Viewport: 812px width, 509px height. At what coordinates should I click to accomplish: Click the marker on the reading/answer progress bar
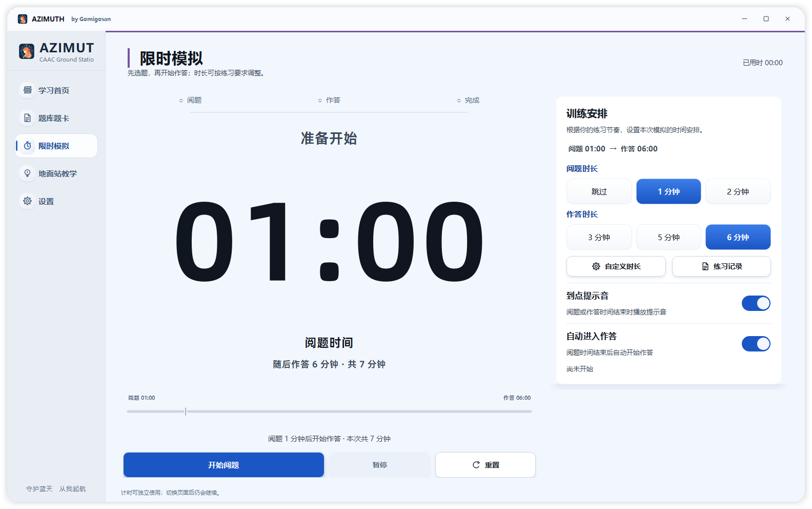[x=186, y=411]
